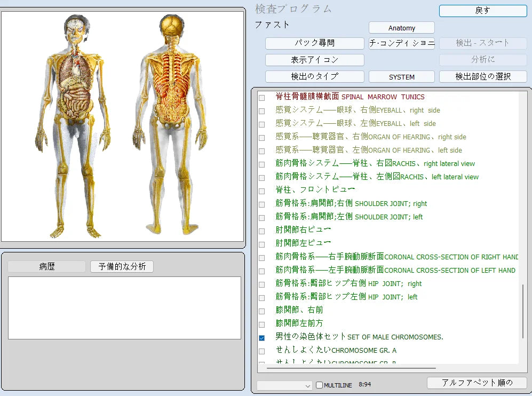
Task: Click the horizontal scrollbar under the list
Action: tap(351, 368)
